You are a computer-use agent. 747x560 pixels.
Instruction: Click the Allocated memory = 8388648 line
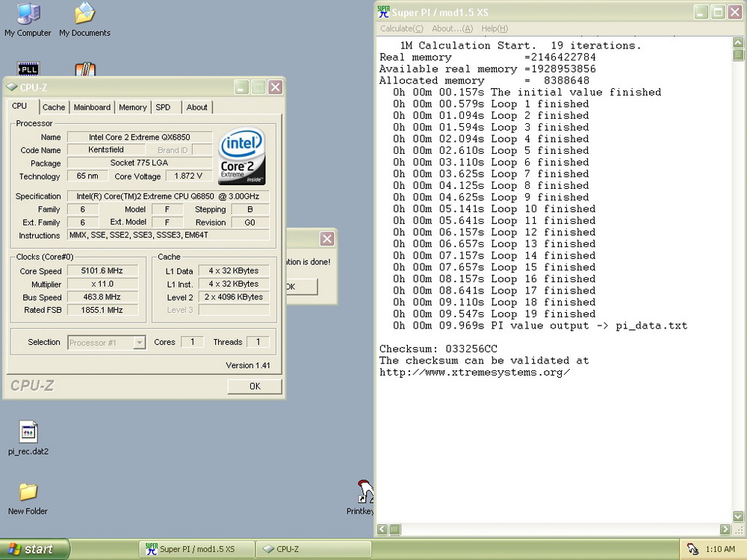pos(484,81)
